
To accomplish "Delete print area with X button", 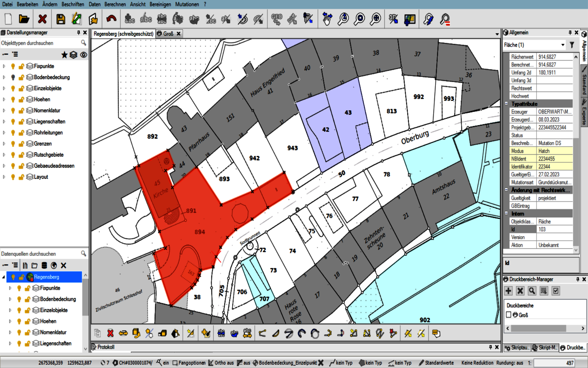I will coord(520,291).
